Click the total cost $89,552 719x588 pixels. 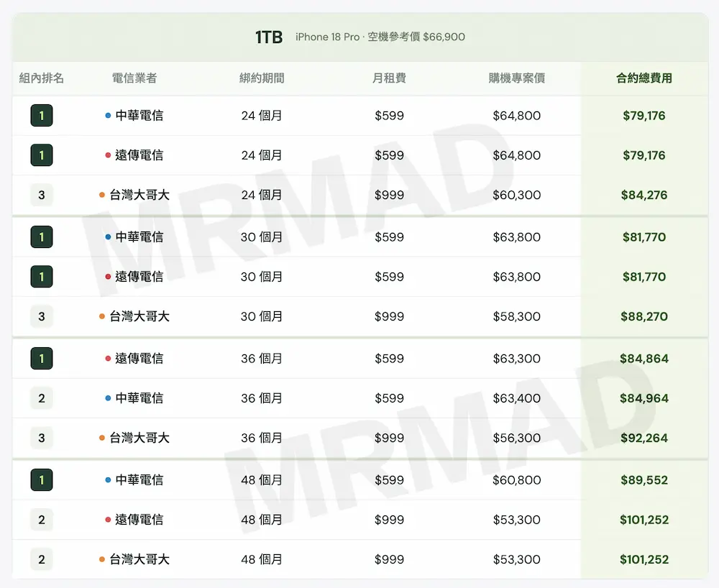click(644, 480)
